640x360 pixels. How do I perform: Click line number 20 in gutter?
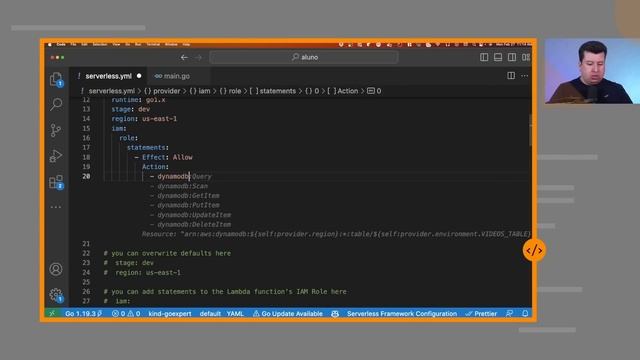click(x=86, y=176)
